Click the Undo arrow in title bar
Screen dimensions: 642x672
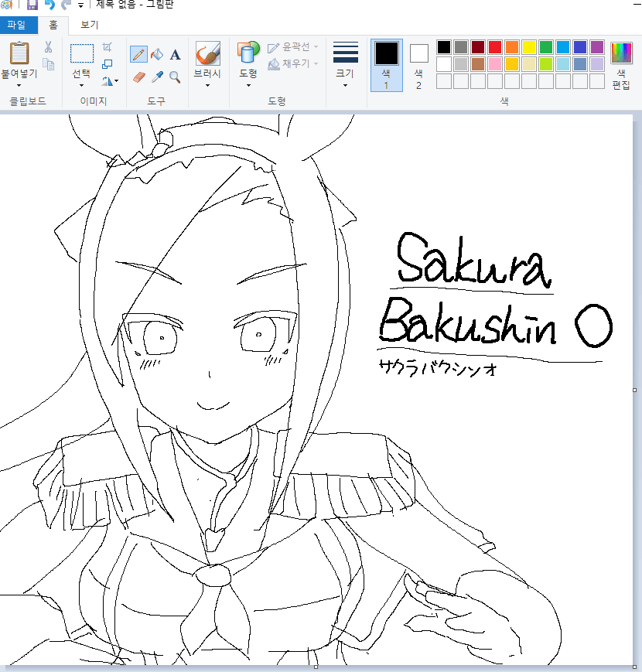point(50,5)
